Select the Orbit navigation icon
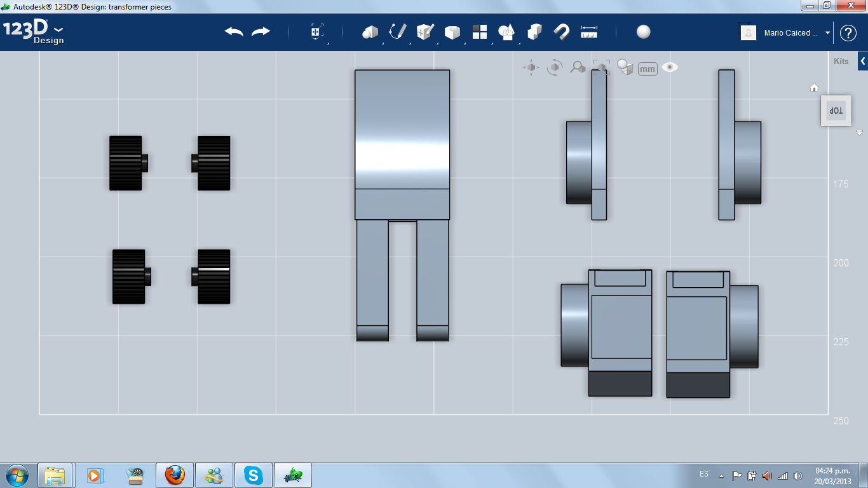868x488 pixels. [x=553, y=67]
